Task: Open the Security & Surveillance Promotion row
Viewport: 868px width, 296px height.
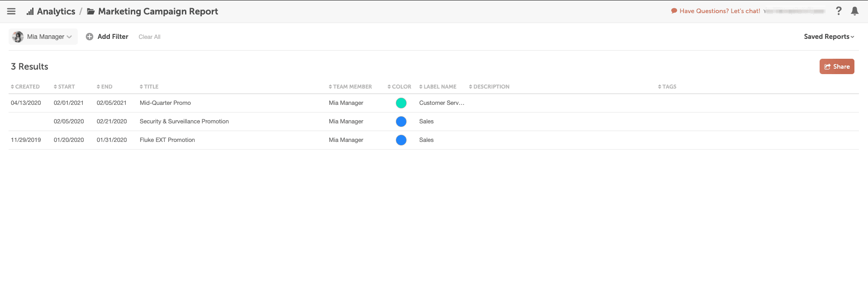Action: click(x=184, y=122)
